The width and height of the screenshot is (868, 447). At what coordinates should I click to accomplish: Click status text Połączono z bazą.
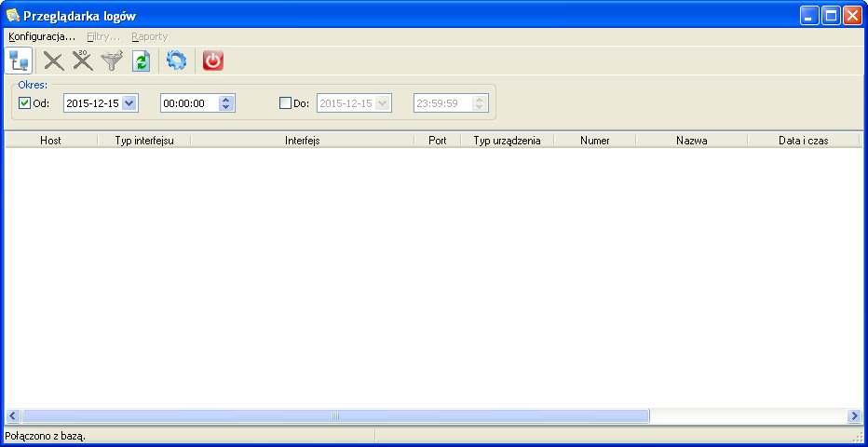(x=45, y=436)
